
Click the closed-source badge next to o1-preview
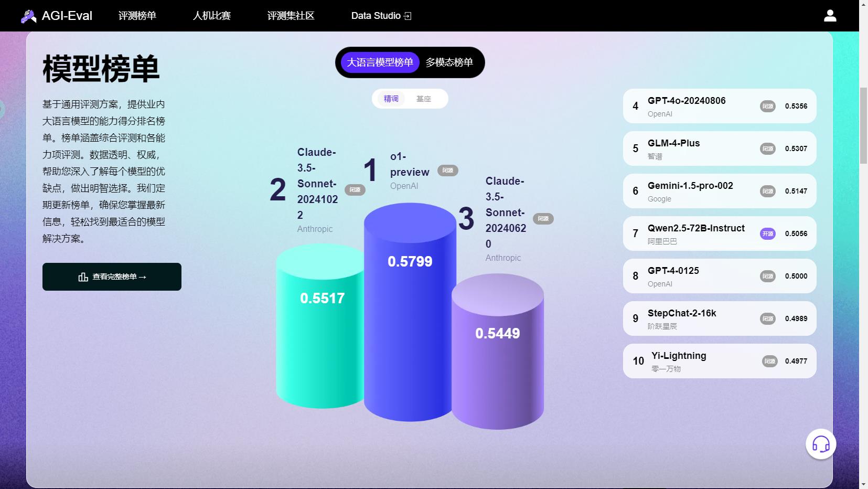tap(447, 171)
